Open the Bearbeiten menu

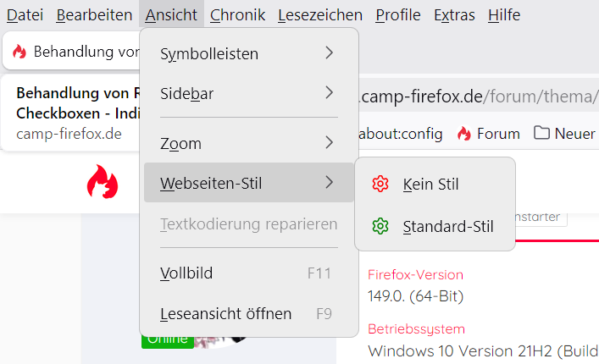click(94, 15)
